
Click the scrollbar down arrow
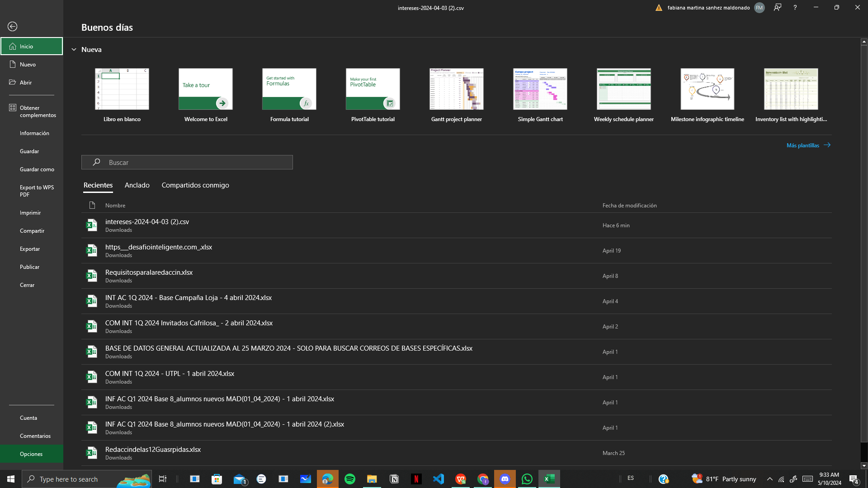click(864, 465)
